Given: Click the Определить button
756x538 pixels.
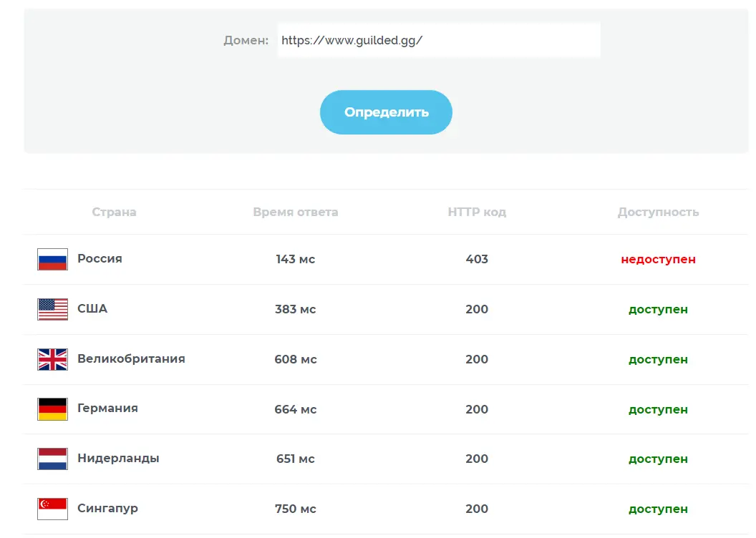Looking at the screenshot, I should click(x=386, y=112).
